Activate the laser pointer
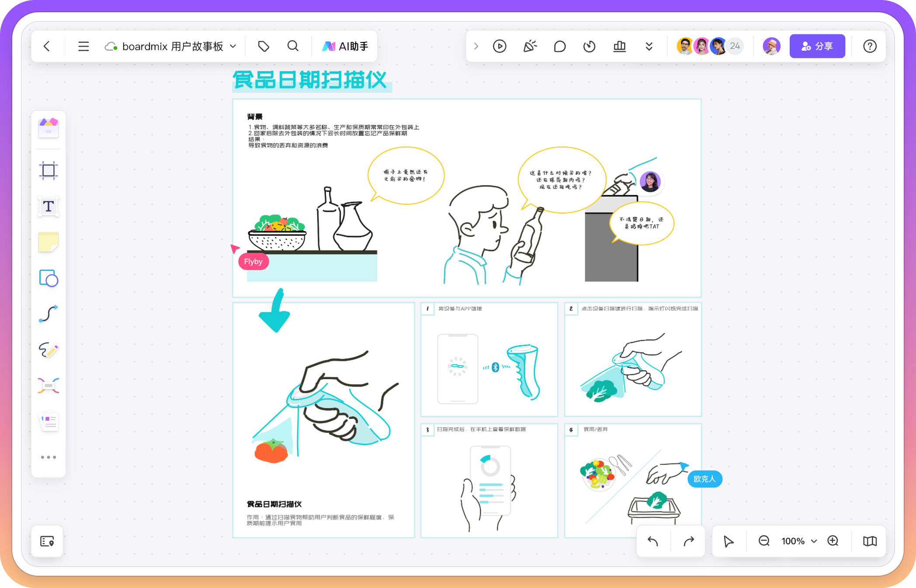The height and width of the screenshot is (588, 916). tap(530, 46)
